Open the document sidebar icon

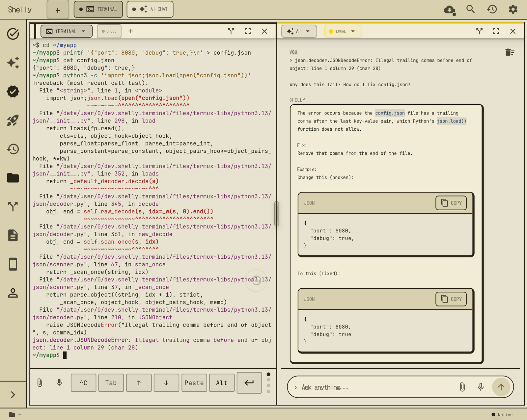click(13, 235)
